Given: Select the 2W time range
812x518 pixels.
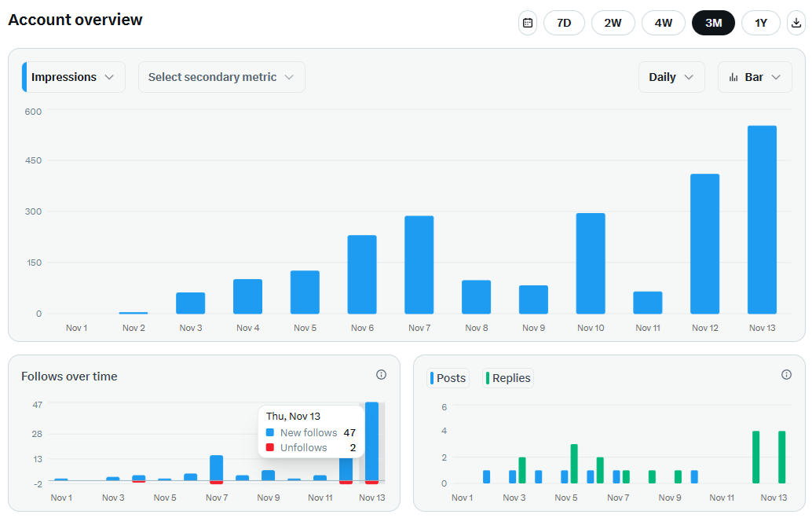Looking at the screenshot, I should (x=613, y=23).
